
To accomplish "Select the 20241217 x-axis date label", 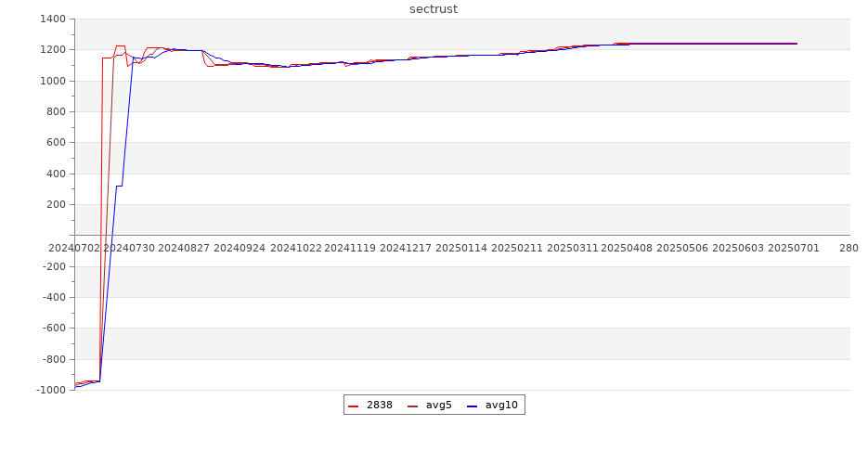I will [406, 249].
